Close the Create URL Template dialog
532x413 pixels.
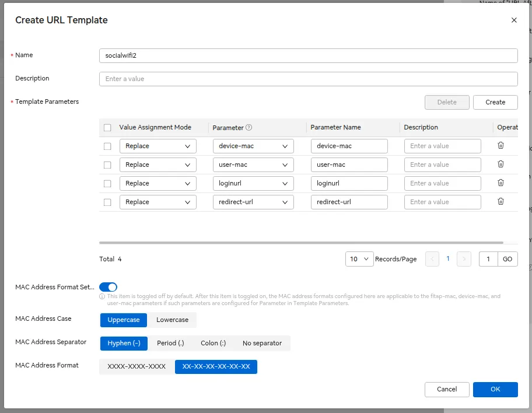514,20
